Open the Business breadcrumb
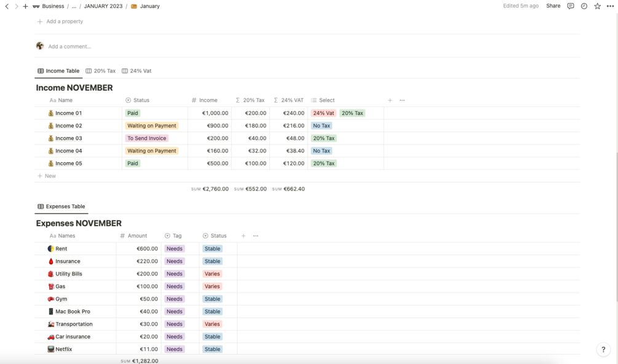The width and height of the screenshot is (618, 364). point(49,6)
